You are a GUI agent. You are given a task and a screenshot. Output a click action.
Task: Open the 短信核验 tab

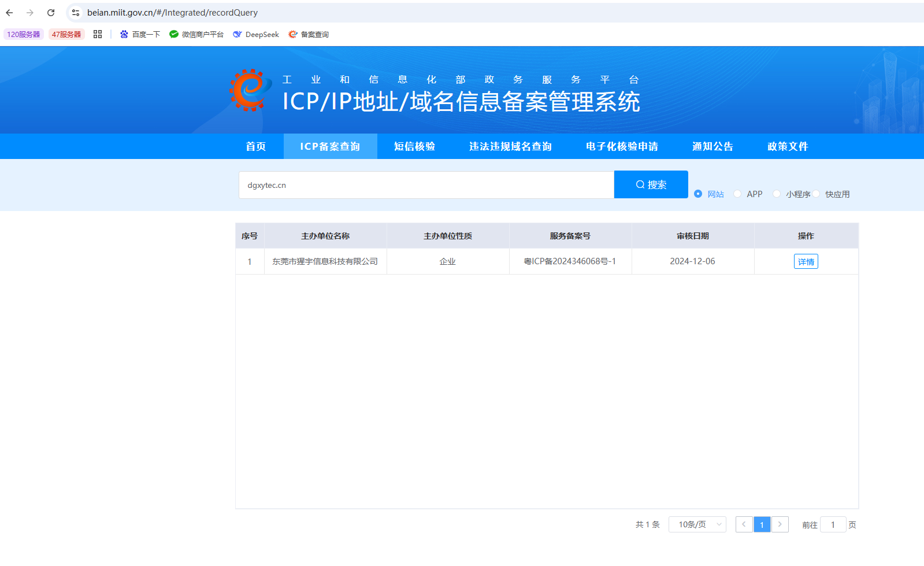tap(414, 146)
